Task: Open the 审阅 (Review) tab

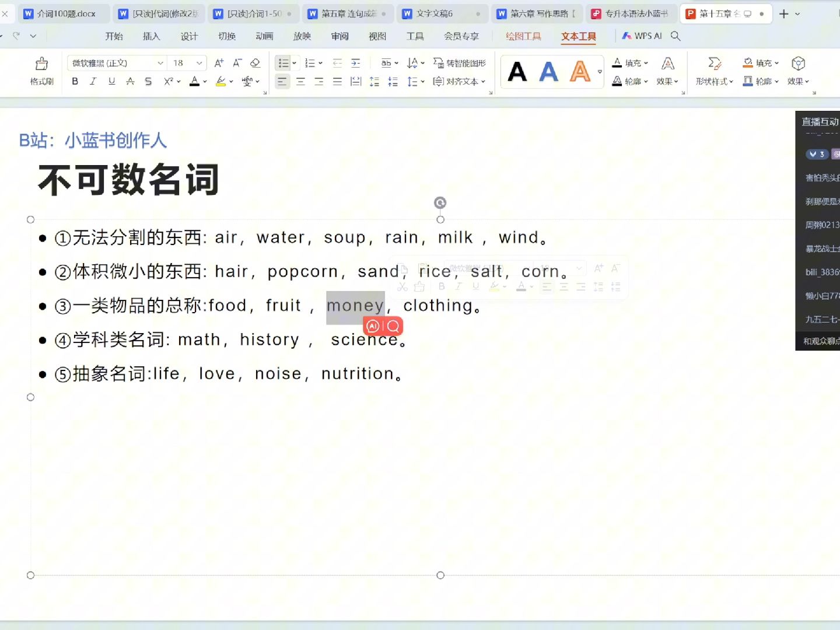Action: (339, 36)
